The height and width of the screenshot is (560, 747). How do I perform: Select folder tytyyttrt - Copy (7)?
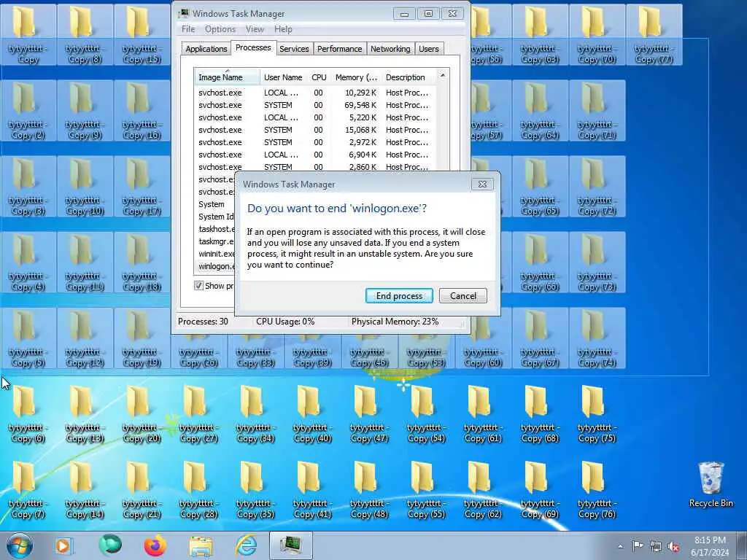click(x=28, y=491)
